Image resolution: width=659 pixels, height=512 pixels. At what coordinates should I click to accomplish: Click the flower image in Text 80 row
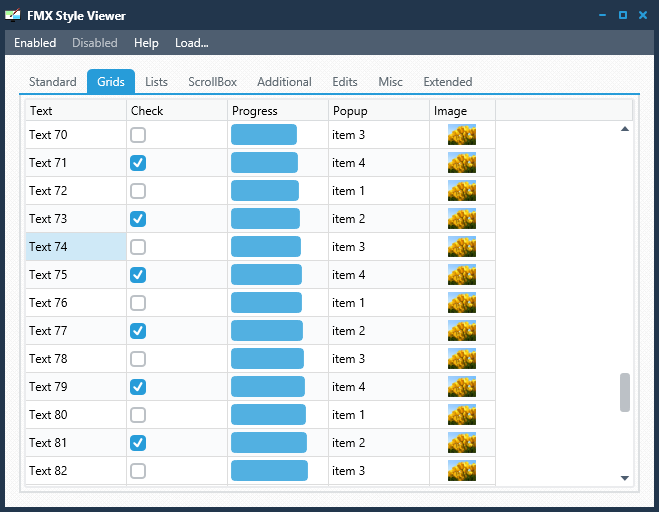pyautogui.click(x=462, y=414)
